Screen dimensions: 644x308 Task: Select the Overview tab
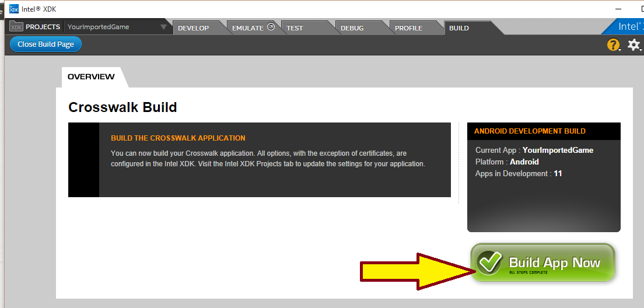[x=91, y=77]
